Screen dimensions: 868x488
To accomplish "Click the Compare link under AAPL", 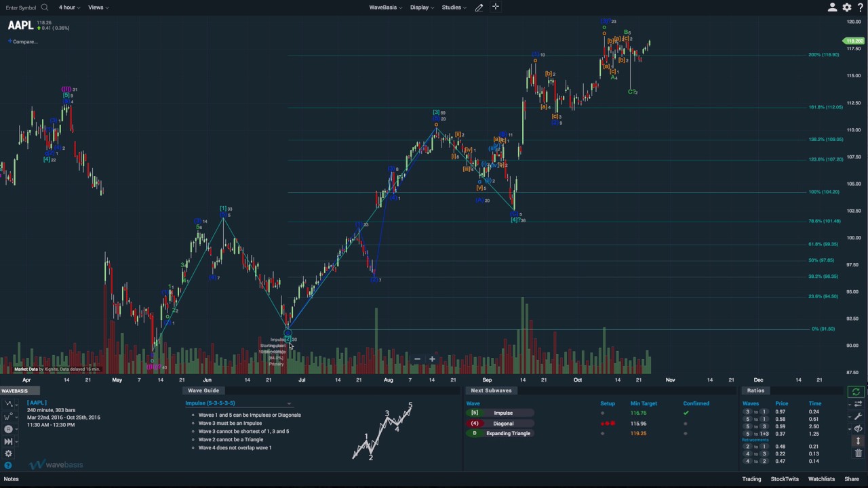I will (25, 41).
